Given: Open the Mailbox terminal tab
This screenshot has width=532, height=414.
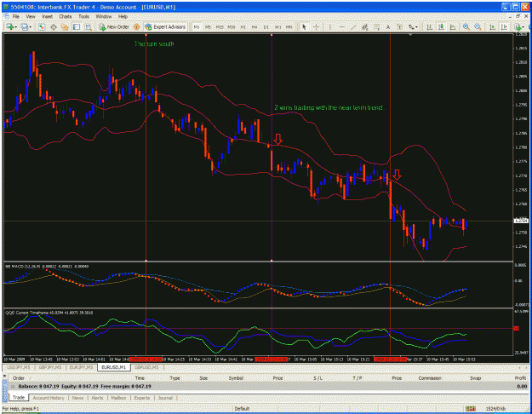Looking at the screenshot, I should pyautogui.click(x=118, y=398).
